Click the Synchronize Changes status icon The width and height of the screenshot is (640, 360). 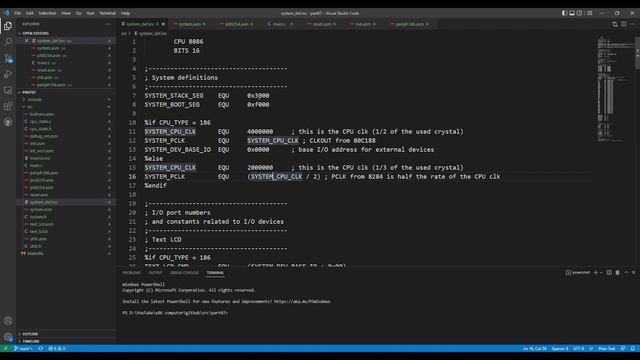40,348
